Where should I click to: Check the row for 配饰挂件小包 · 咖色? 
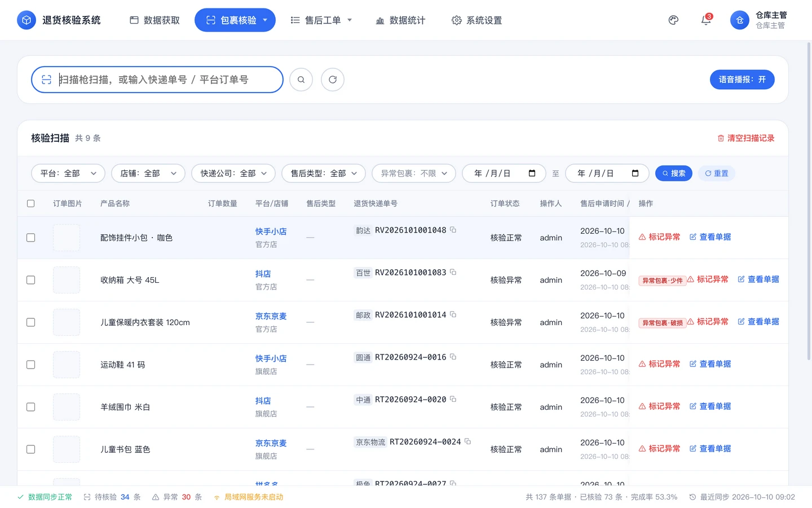click(31, 238)
